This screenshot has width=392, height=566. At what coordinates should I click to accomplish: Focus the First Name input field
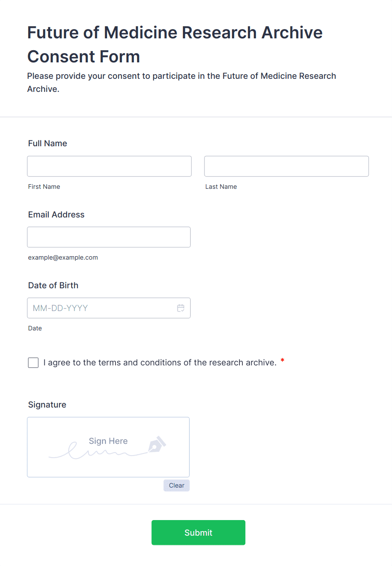pyautogui.click(x=109, y=166)
